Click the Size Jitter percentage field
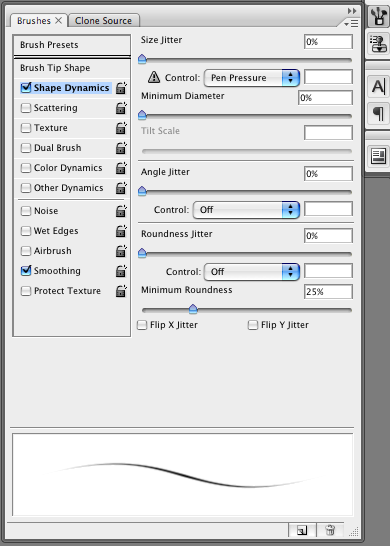Viewport: 390px width, 546px height. (328, 42)
